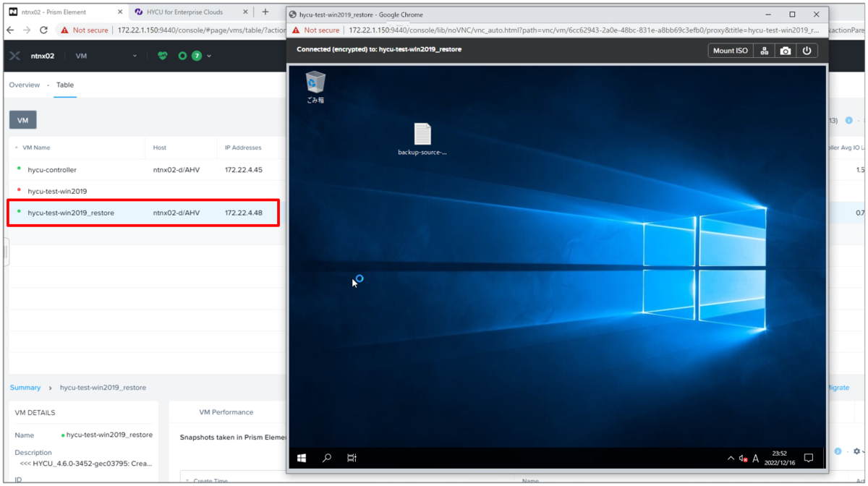Image resolution: width=868 pixels, height=486 pixels.
Task: Open the clock showing 23:52 in tray
Action: point(779,458)
